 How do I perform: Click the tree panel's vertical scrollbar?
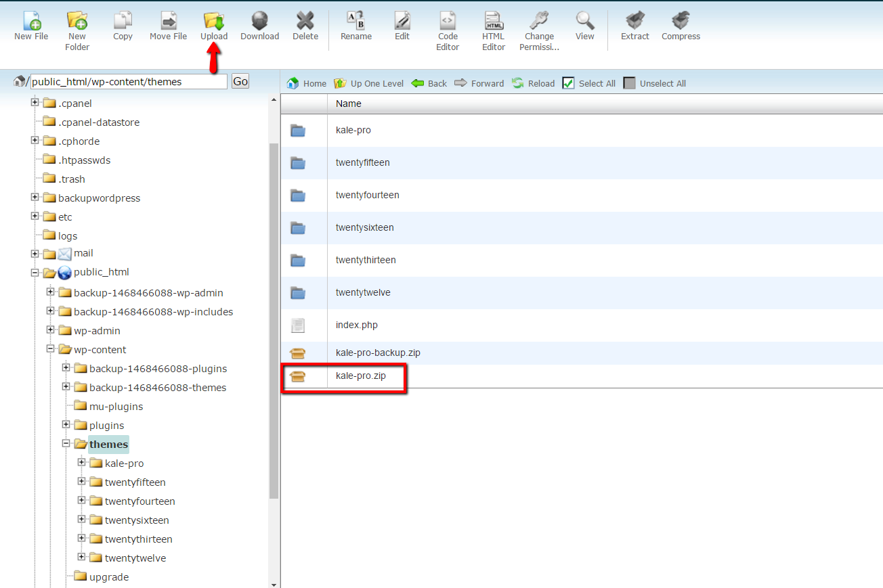pos(274,321)
